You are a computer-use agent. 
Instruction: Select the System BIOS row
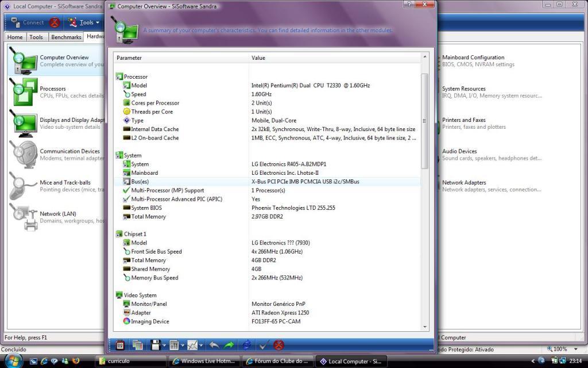[268, 208]
